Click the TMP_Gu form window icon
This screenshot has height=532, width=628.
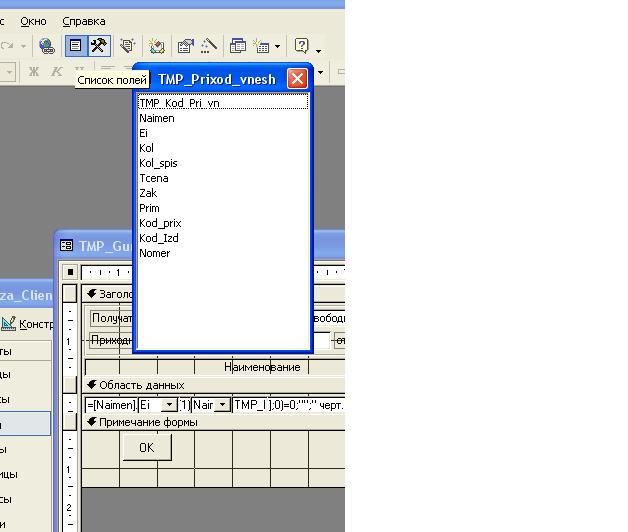point(66,246)
